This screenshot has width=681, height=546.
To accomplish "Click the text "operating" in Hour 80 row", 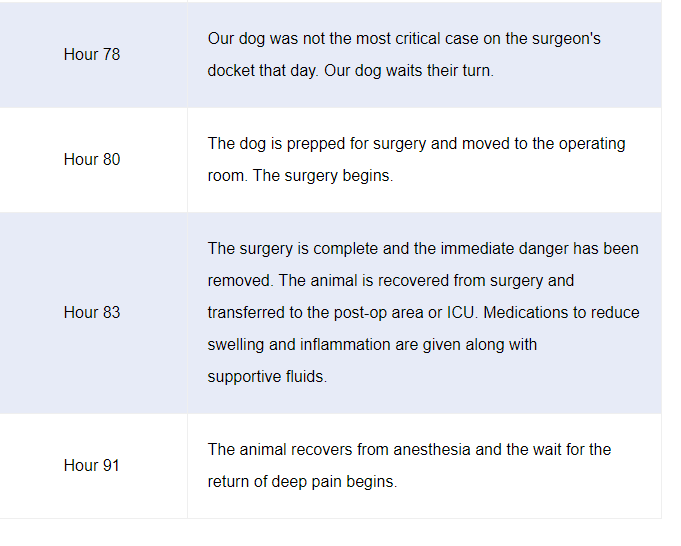I will 591,144.
